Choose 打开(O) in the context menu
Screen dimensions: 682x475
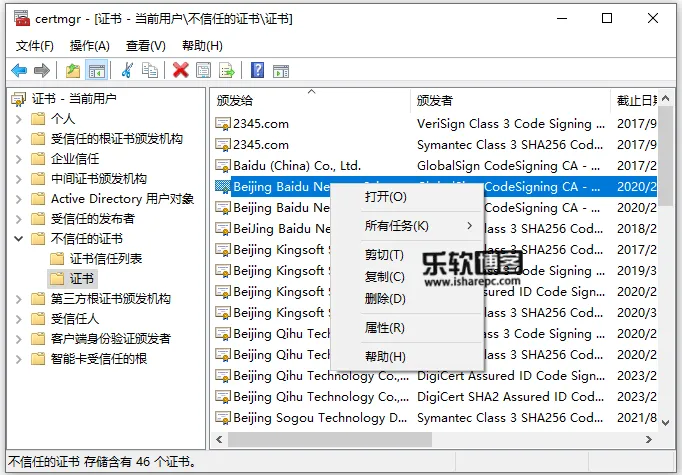[x=407, y=197]
